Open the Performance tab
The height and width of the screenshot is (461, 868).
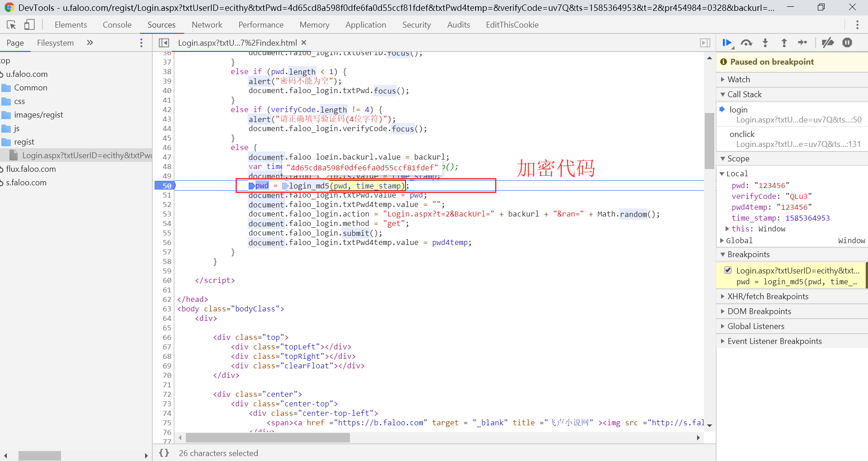point(261,25)
